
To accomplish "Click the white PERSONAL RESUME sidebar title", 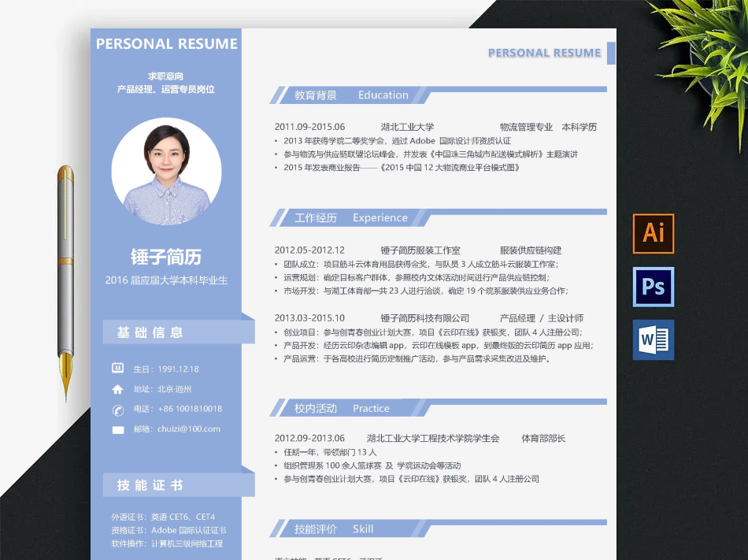I will click(x=166, y=44).
